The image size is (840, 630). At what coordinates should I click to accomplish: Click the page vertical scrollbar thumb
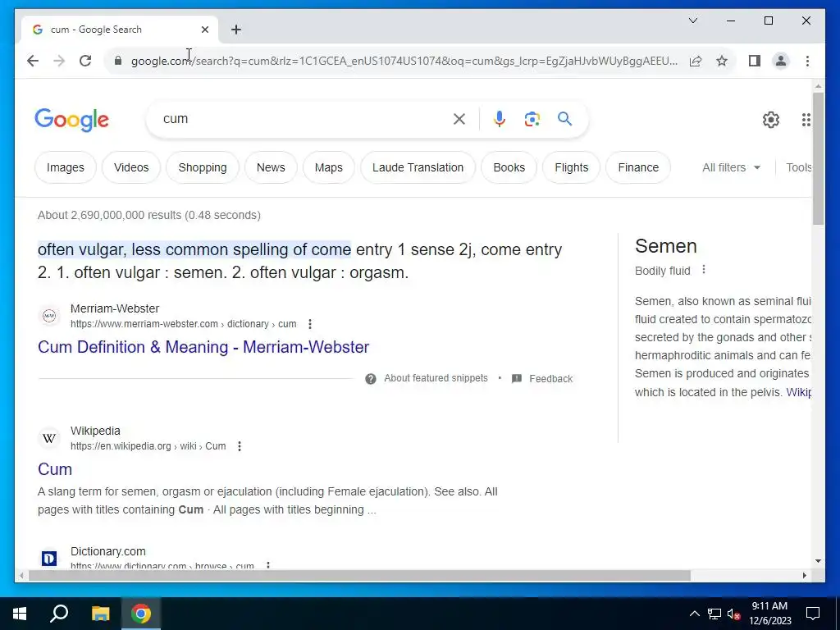(818, 158)
